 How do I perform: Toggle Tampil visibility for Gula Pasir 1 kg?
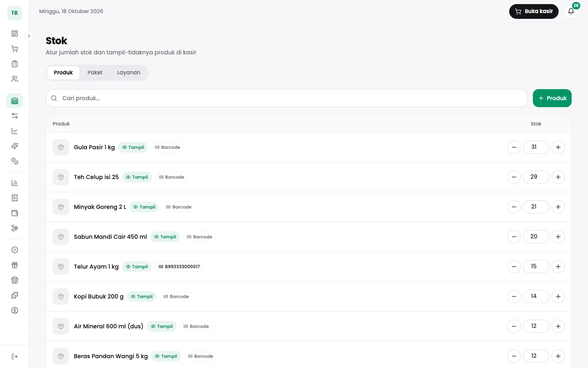[133, 147]
